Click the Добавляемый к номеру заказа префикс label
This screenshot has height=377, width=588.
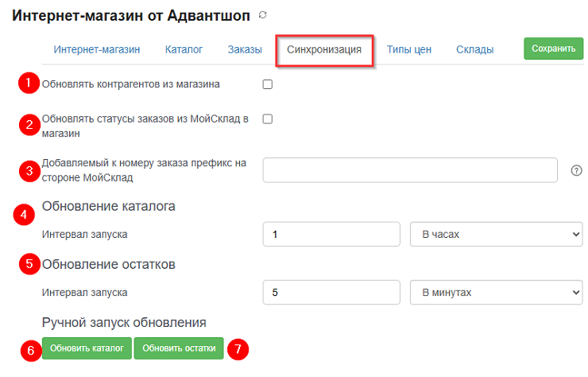click(144, 170)
